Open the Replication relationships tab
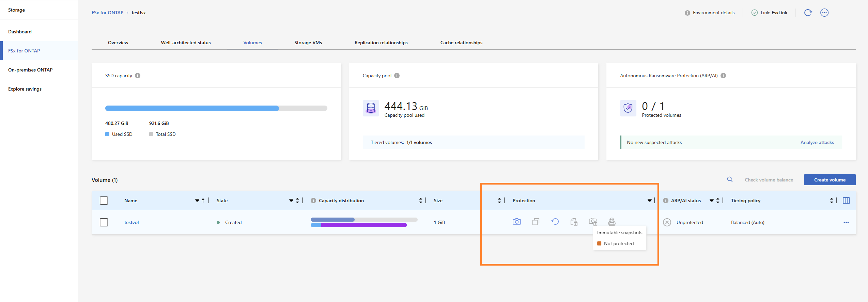Image resolution: width=868 pixels, height=302 pixels. point(381,43)
